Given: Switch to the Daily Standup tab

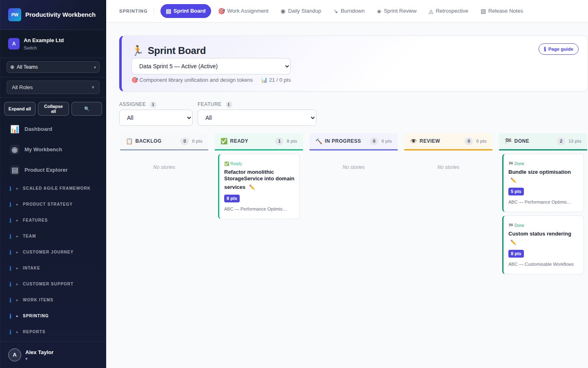Looking at the screenshot, I should [301, 11].
